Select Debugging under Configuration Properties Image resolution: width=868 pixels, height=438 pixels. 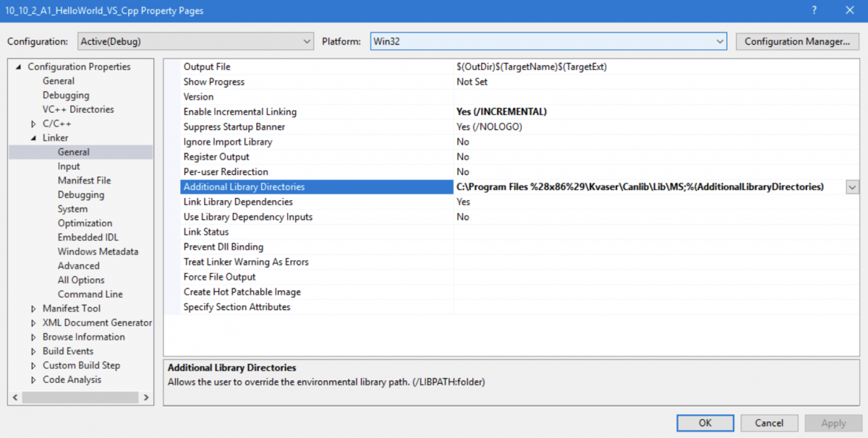click(67, 95)
